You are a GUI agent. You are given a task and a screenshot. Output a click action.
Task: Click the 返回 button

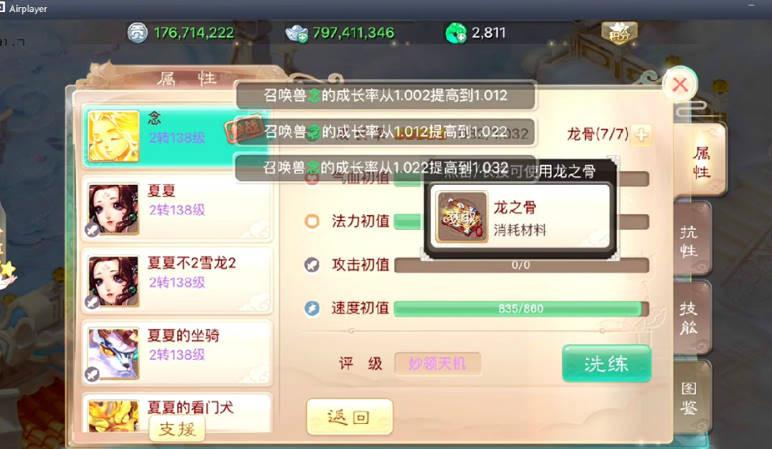[x=350, y=417]
